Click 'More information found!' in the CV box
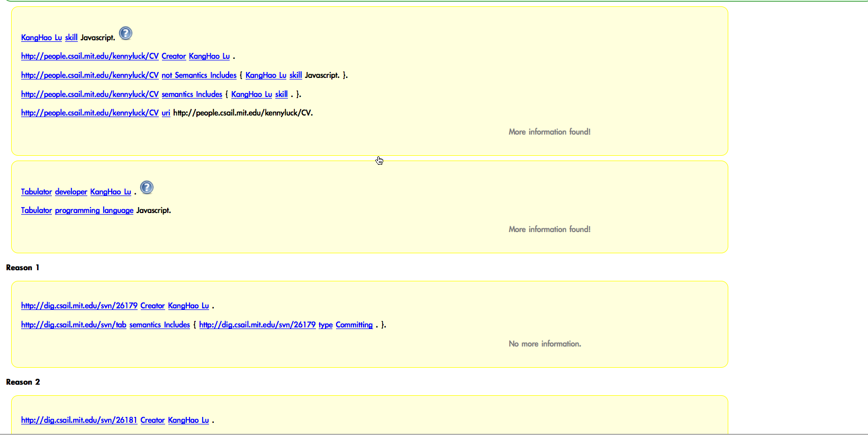The width and height of the screenshot is (868, 435). pos(549,132)
